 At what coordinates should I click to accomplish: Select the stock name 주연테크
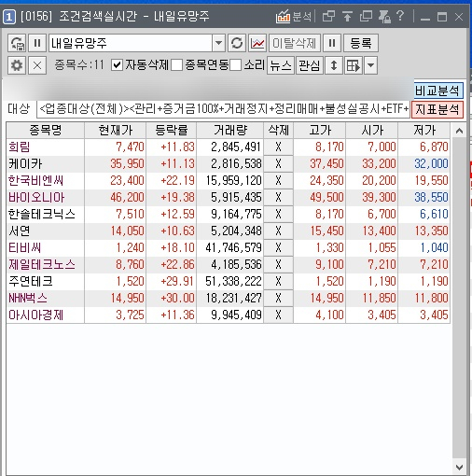[31, 281]
